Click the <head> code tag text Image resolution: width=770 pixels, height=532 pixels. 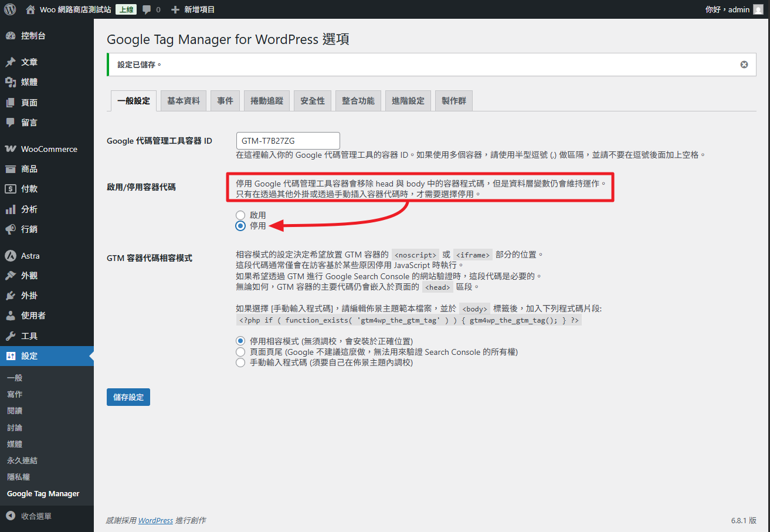pos(437,287)
